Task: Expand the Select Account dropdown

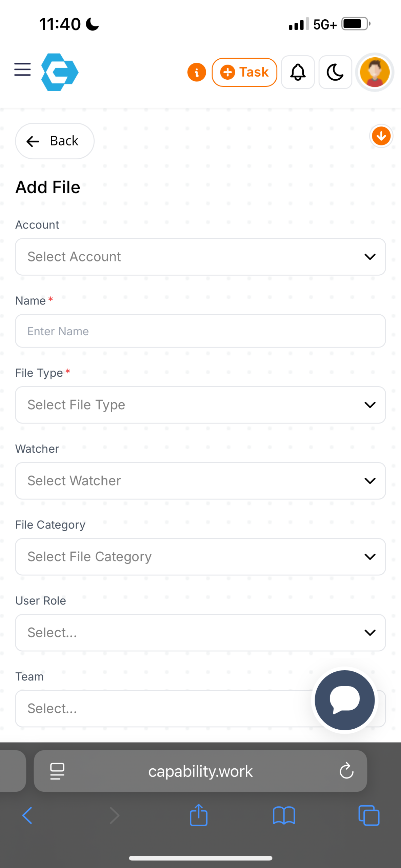Action: (200, 257)
